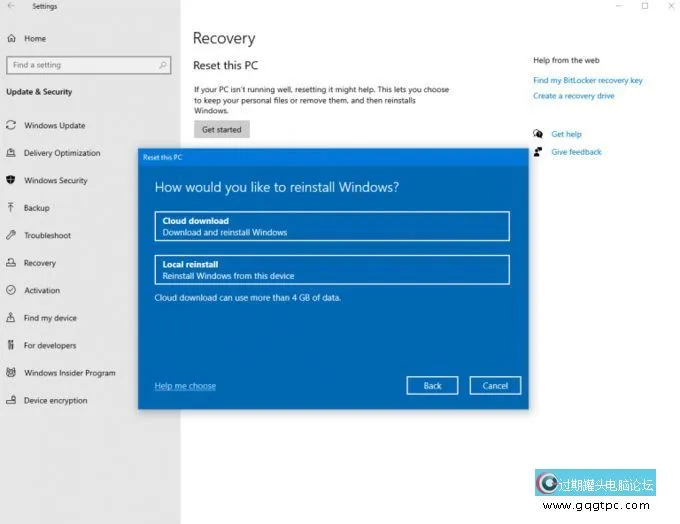Select For developers in sidebar
The width and height of the screenshot is (680, 524).
pos(50,346)
